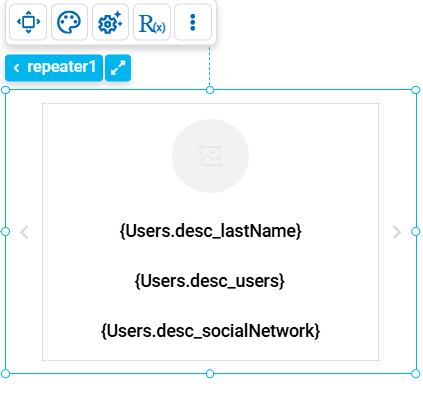Select the {Users.desc_lastName} text field

click(210, 231)
